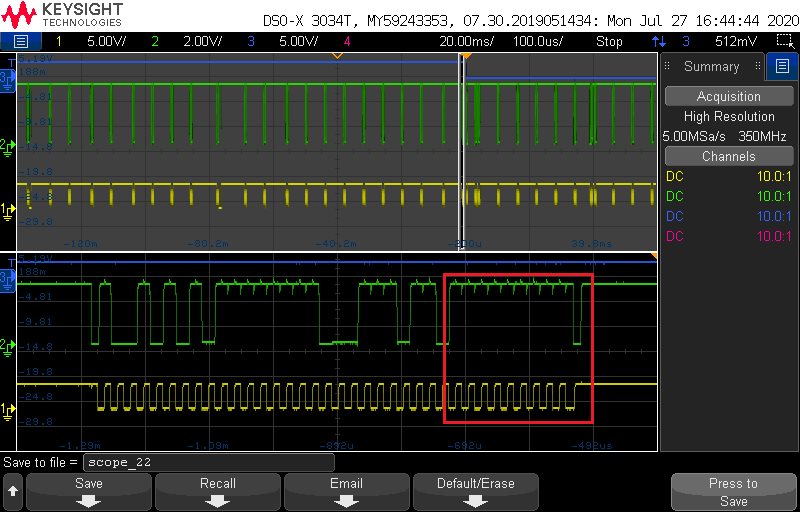
Task: Click the hollow orange time reference marker
Action: click(x=337, y=56)
